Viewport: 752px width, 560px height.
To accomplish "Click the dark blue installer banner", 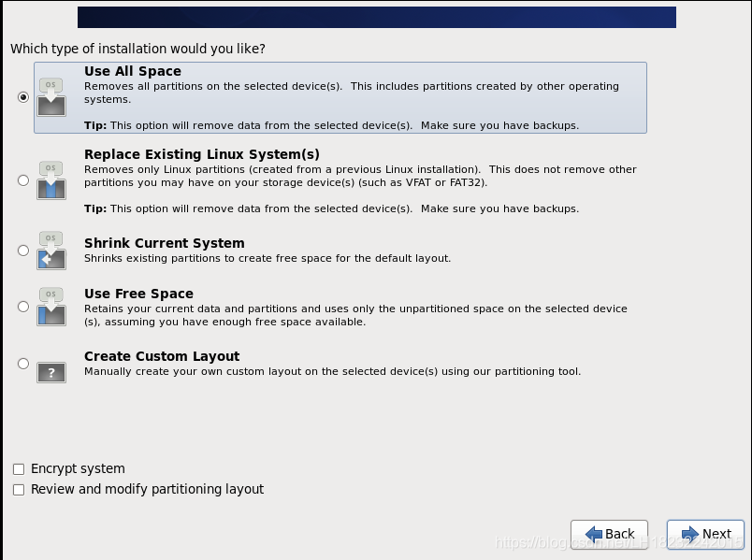I will [x=376, y=17].
